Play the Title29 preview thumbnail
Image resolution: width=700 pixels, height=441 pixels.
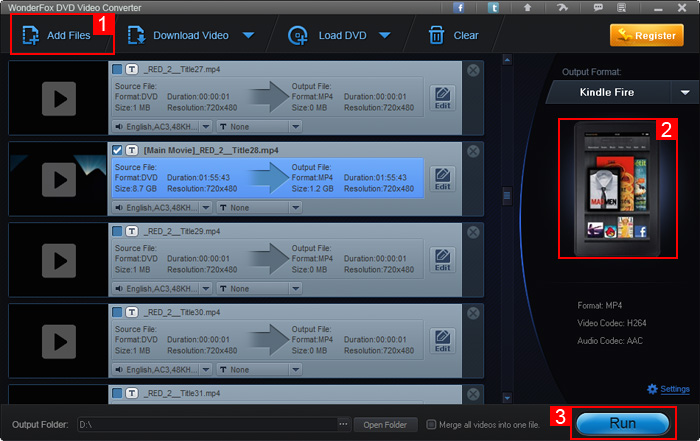tap(59, 261)
